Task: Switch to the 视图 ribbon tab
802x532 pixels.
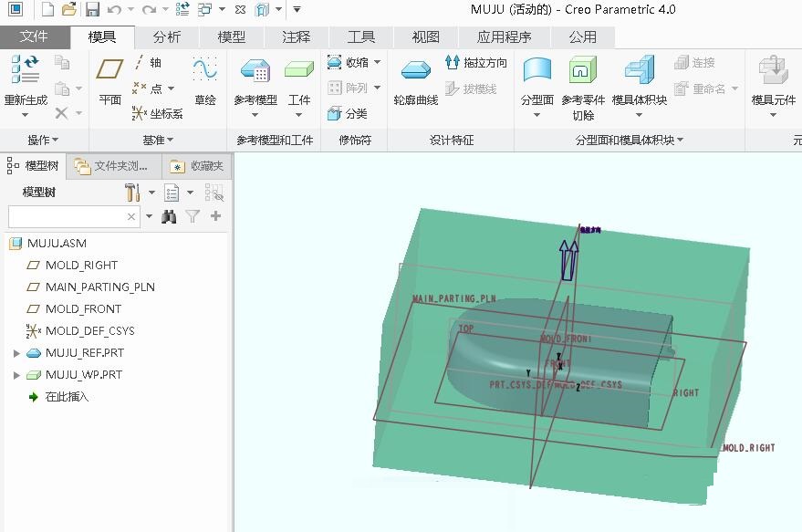Action: click(425, 37)
